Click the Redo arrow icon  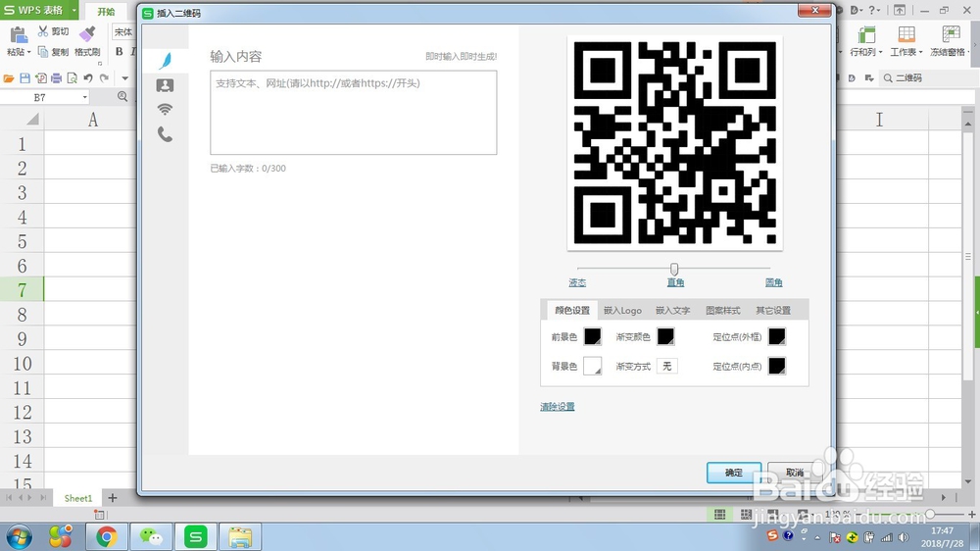point(104,78)
